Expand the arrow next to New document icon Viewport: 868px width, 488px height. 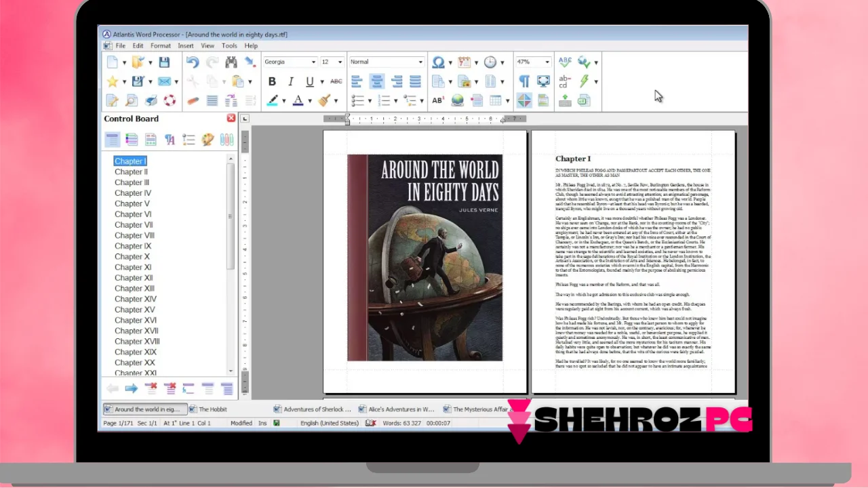(x=124, y=62)
